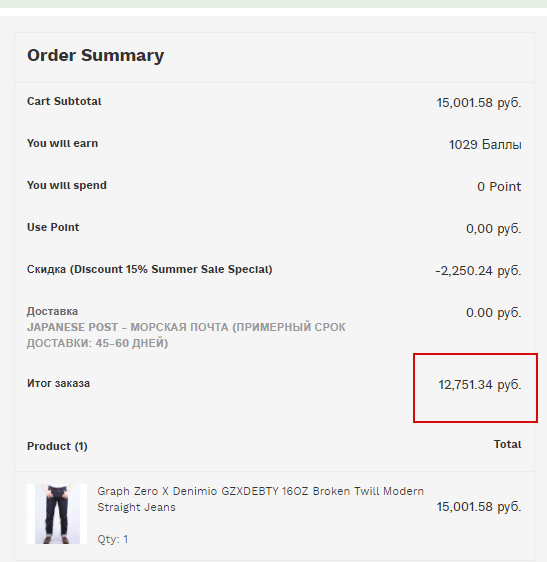Click the Доставка shipping label

52,311
